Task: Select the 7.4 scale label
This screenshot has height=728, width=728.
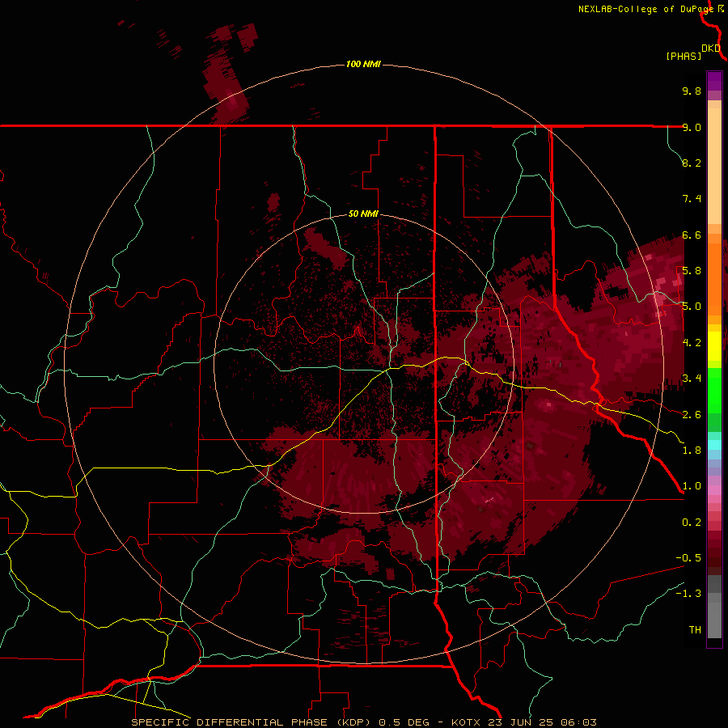Action: coord(692,199)
